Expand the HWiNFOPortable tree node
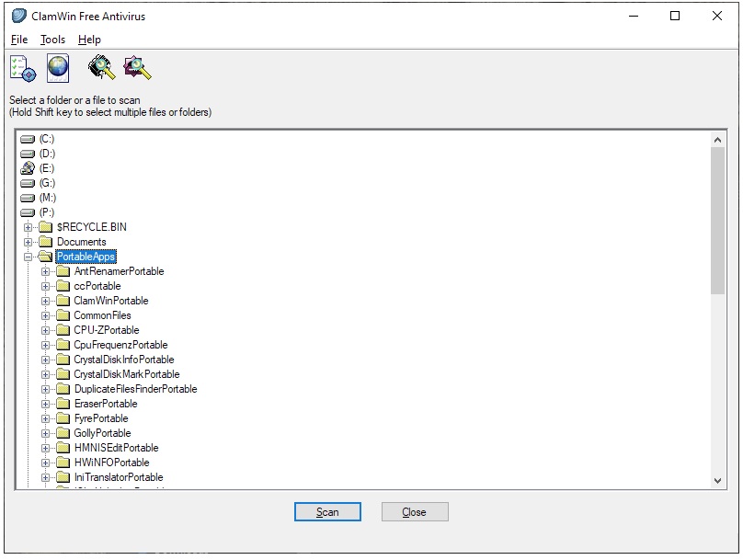Viewport: 743px width, 560px height. [46, 463]
